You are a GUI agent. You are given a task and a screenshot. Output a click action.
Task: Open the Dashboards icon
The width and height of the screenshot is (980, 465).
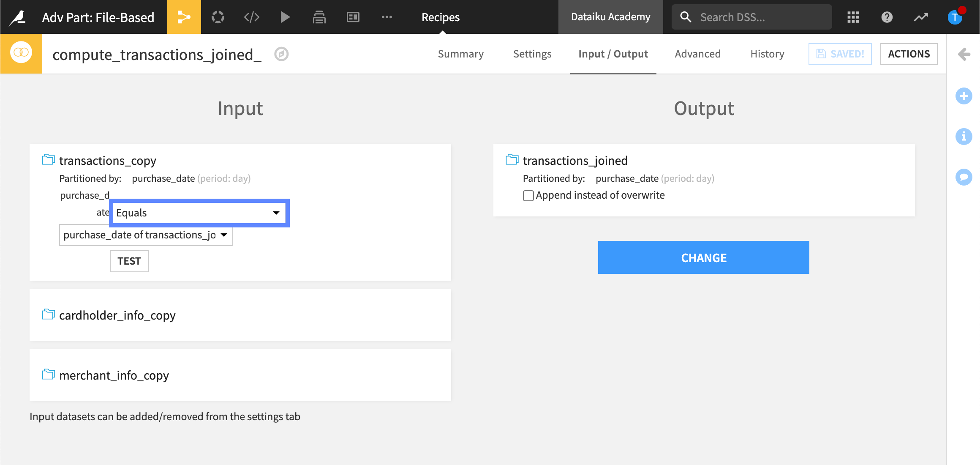pos(353,17)
